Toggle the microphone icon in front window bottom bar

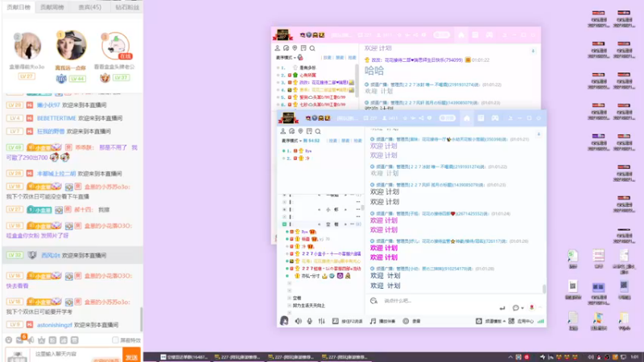310,321
